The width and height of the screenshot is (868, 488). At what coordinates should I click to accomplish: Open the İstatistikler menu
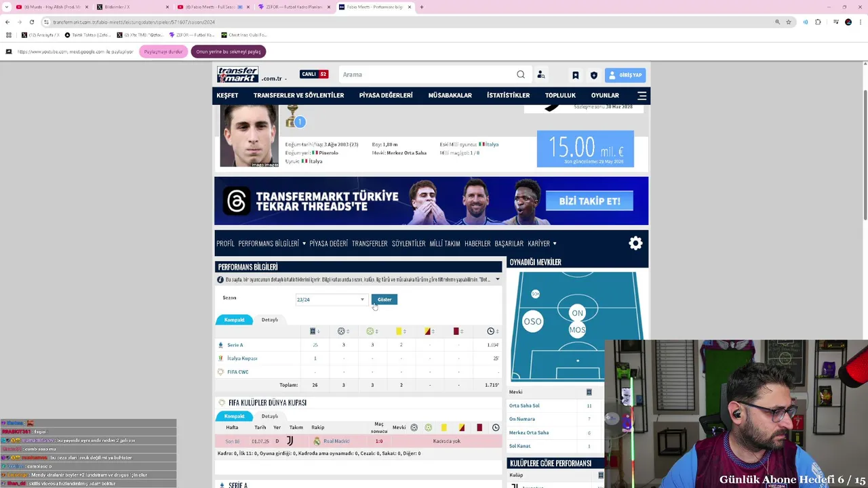pyautogui.click(x=509, y=96)
